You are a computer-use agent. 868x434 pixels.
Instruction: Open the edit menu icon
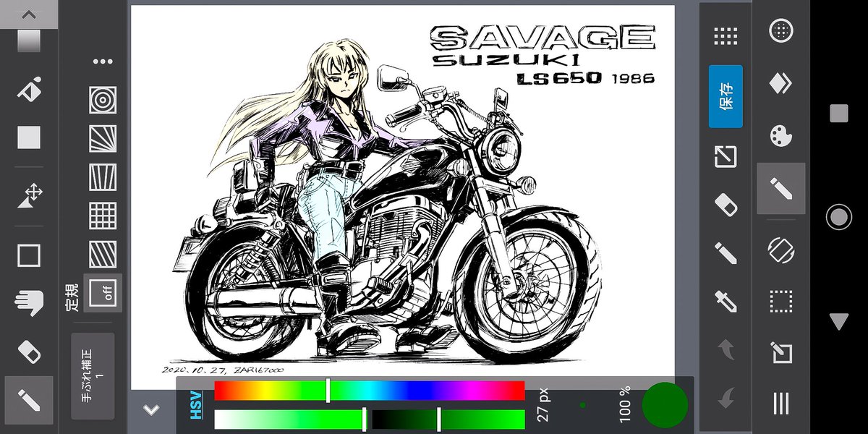(x=781, y=353)
